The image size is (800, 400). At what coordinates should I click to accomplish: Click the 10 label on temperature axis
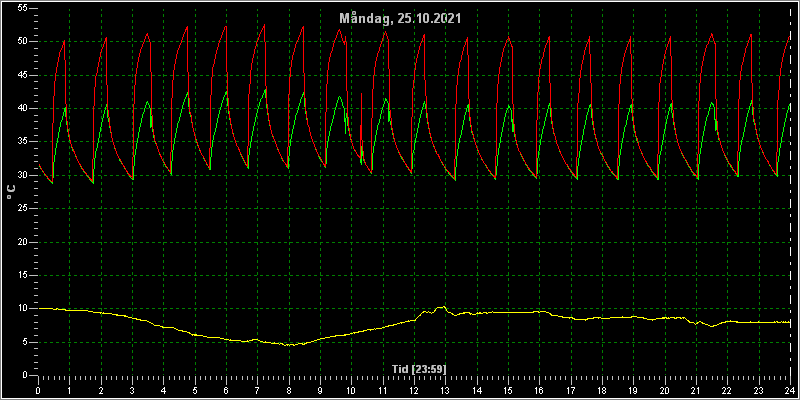click(x=21, y=309)
